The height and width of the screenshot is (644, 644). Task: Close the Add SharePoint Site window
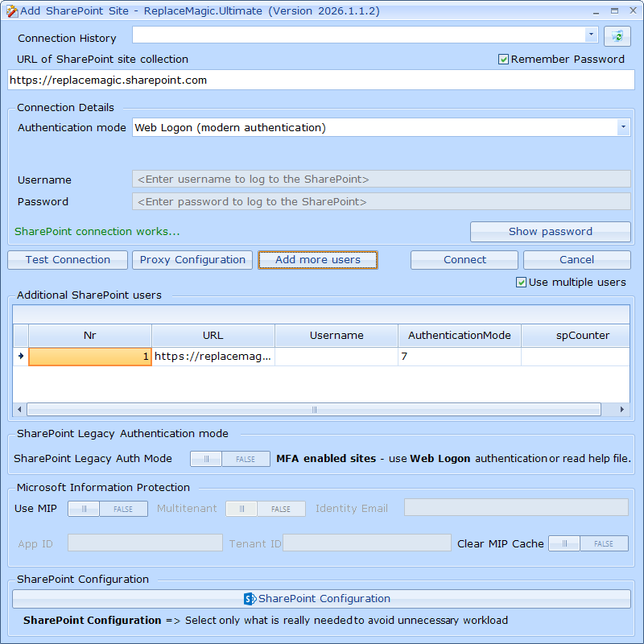click(x=633, y=11)
